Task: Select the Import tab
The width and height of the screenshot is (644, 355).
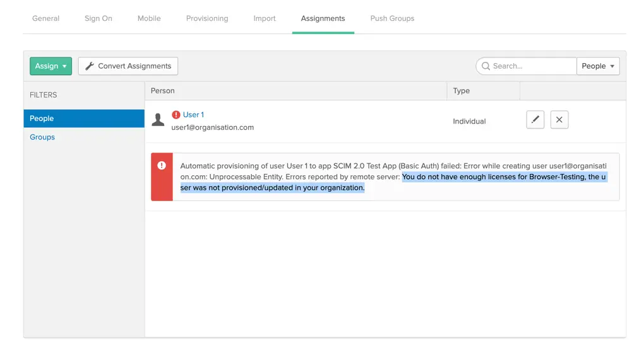Action: [x=265, y=18]
